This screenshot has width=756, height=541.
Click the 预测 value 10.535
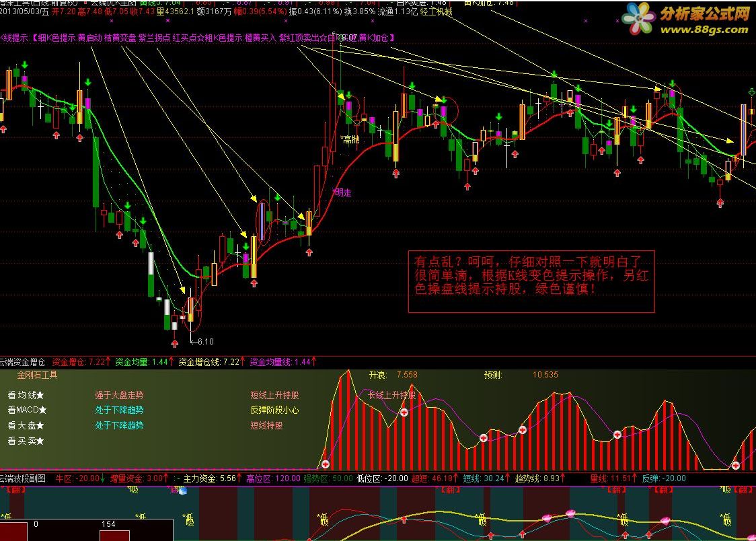545,375
